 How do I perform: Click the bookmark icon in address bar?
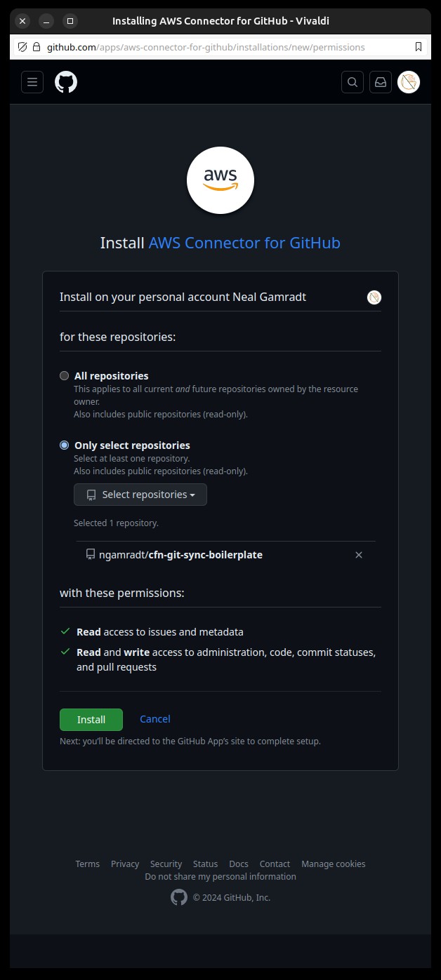tap(419, 47)
